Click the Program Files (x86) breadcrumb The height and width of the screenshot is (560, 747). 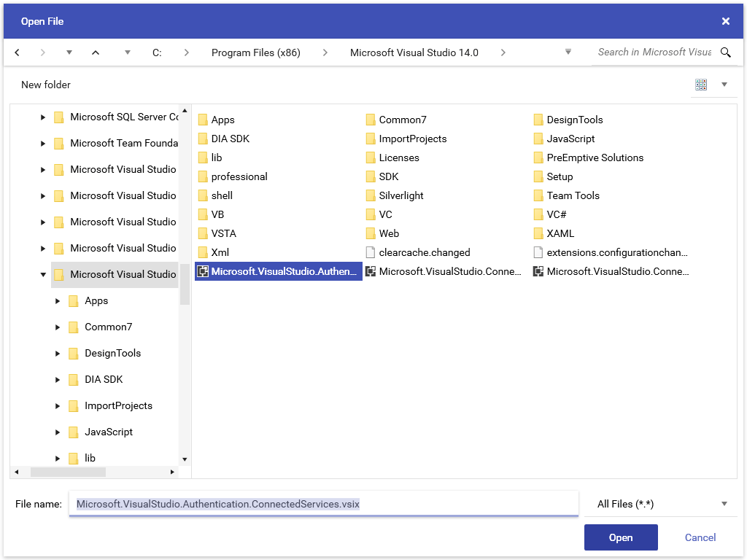256,52
